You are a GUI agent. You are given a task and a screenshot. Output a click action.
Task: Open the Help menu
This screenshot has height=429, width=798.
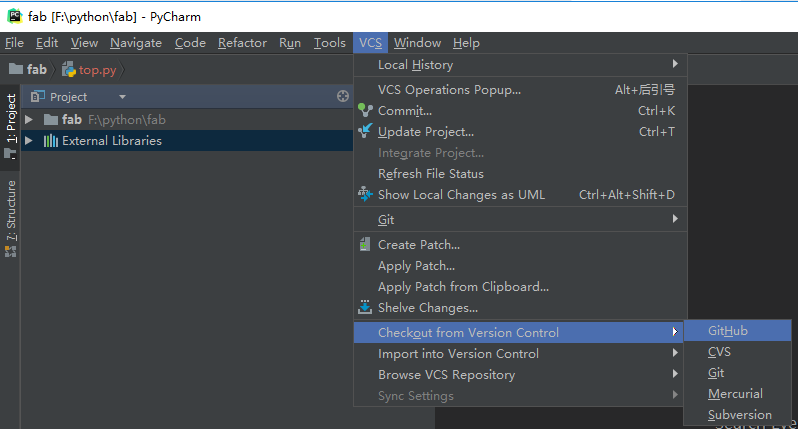click(x=466, y=43)
